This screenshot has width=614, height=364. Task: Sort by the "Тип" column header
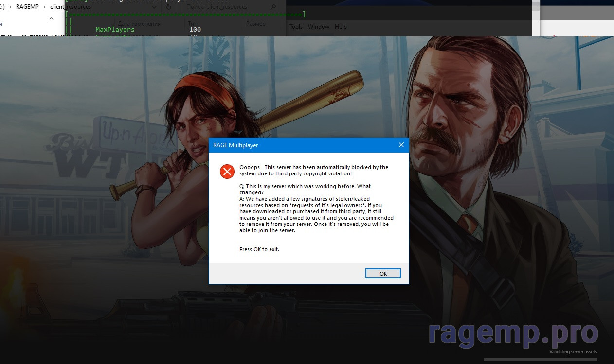[193, 24]
